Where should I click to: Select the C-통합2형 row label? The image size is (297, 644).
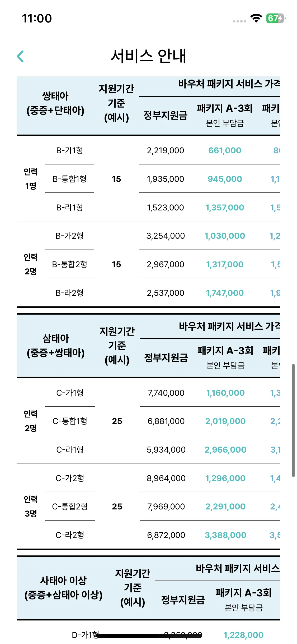coord(70,507)
